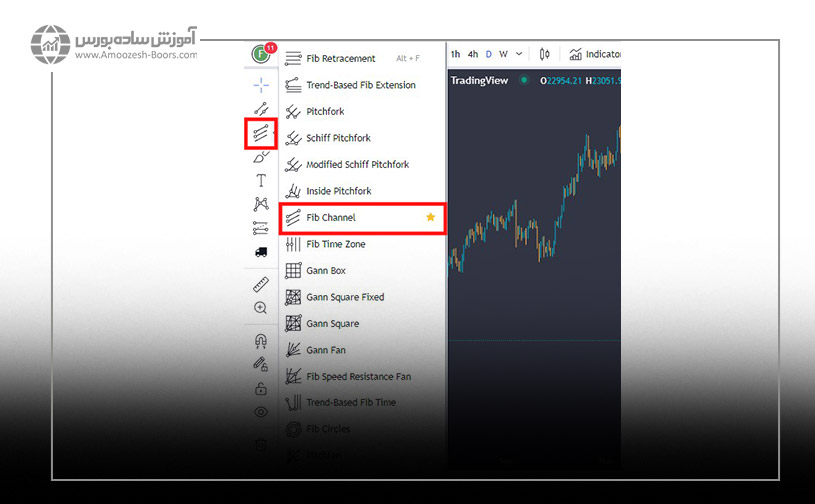
Task: Toggle lock all drawing tools
Action: click(x=261, y=389)
